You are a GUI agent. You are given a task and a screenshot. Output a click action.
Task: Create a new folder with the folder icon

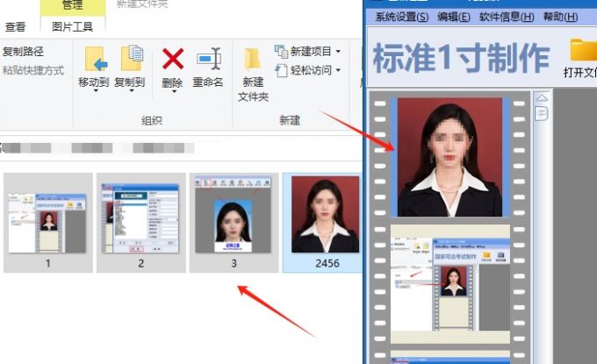(252, 60)
